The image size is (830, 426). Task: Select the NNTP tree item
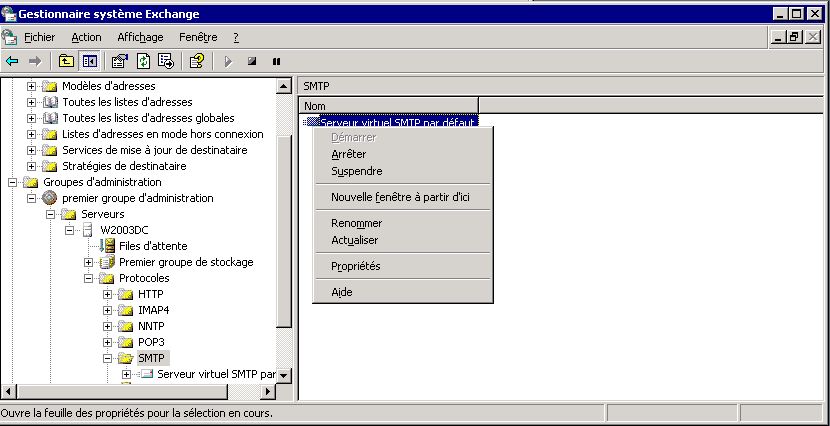click(151, 326)
